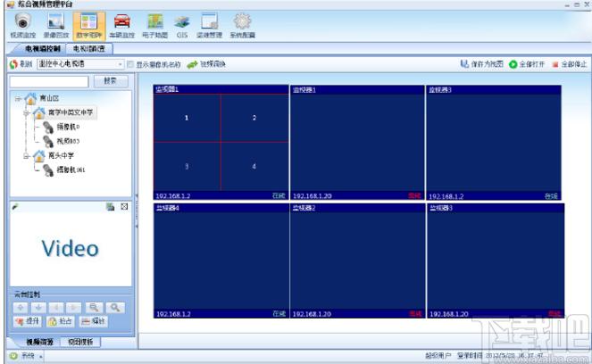Switch to the 视频资源 bottom tab
This screenshot has width=592, height=364.
(x=39, y=342)
